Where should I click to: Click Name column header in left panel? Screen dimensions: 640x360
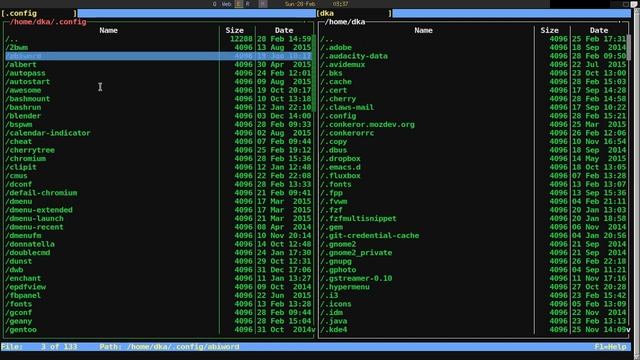(x=109, y=30)
